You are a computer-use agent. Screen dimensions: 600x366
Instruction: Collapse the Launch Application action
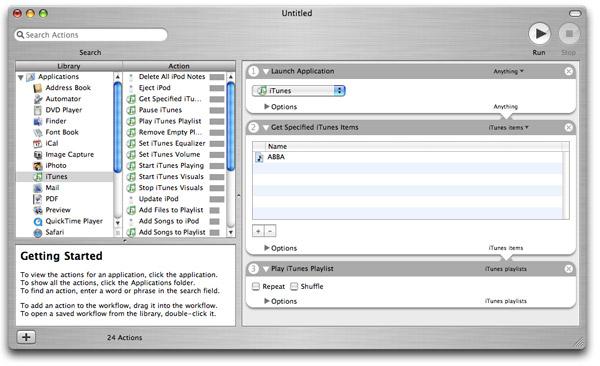click(x=266, y=71)
